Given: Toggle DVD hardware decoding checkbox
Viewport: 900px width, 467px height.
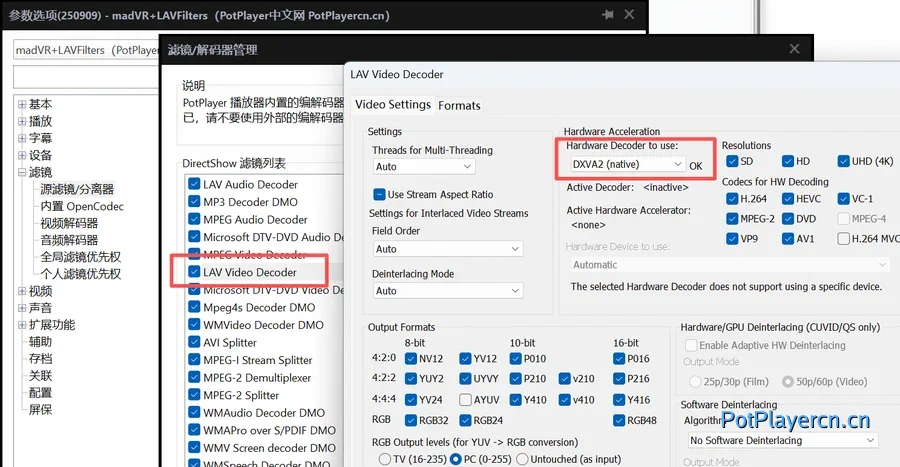Looking at the screenshot, I should click(788, 219).
